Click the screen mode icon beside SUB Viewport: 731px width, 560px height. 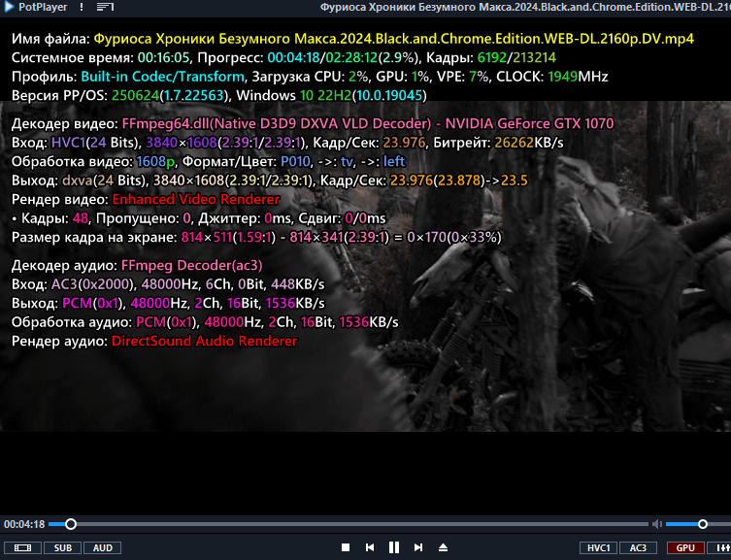coord(22,548)
